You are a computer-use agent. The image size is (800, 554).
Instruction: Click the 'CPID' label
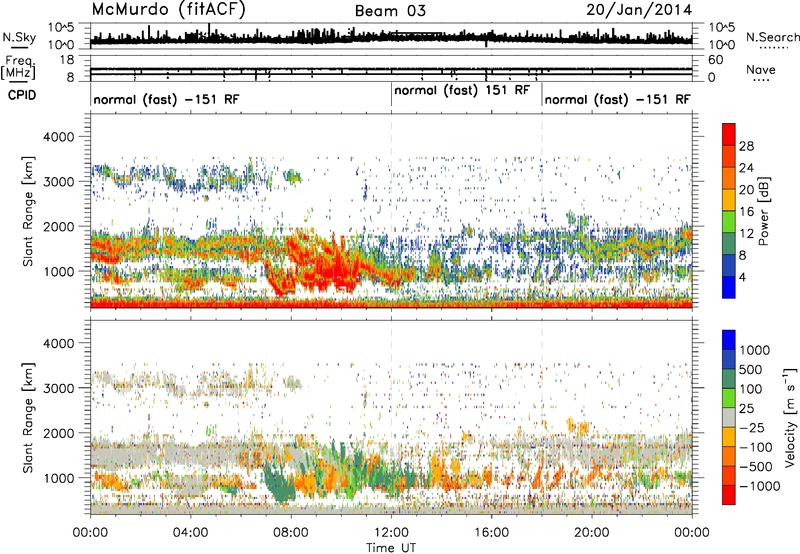22,95
